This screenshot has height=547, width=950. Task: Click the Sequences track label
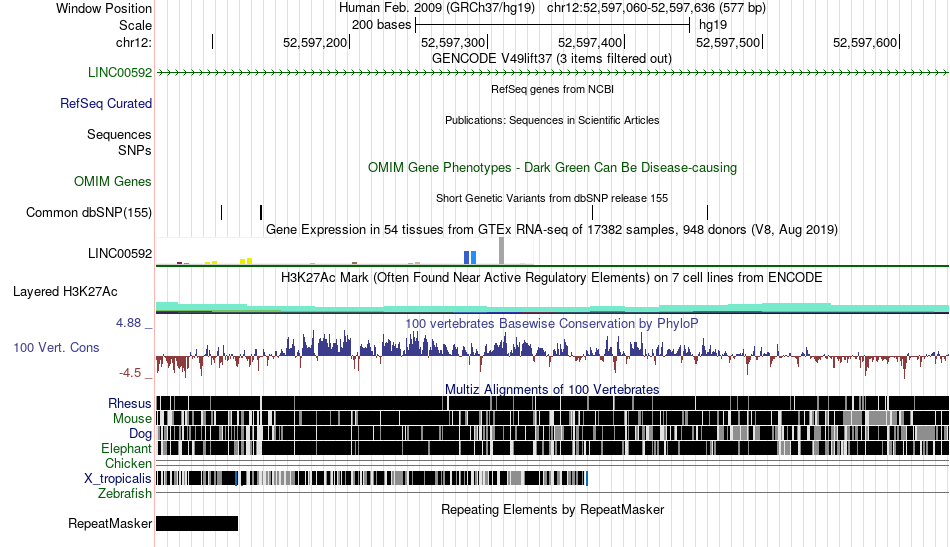pos(119,134)
